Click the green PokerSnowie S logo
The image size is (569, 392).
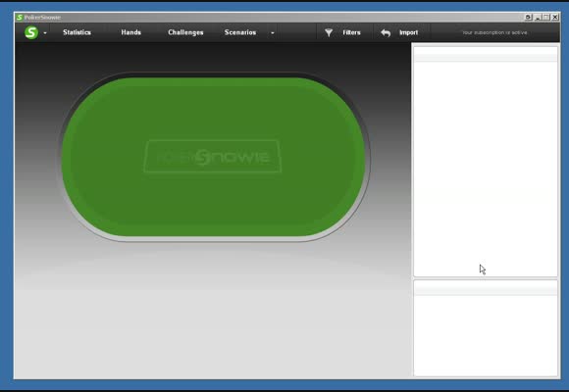point(31,32)
